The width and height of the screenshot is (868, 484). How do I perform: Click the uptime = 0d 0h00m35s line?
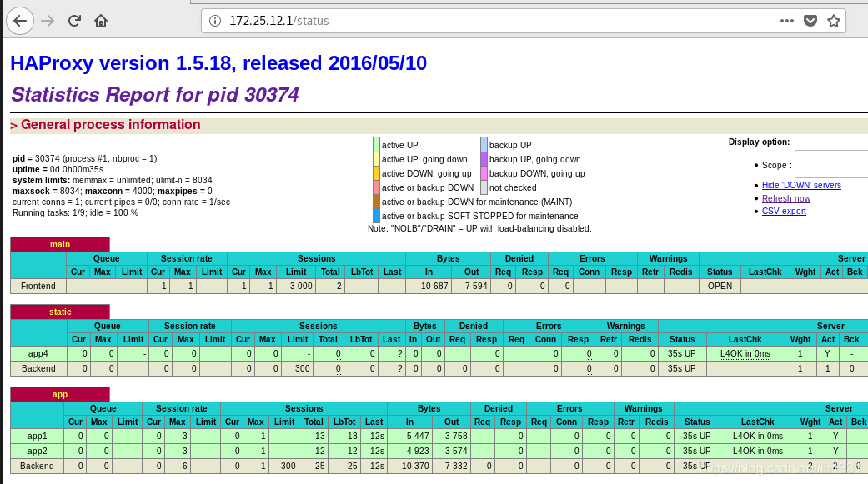[x=58, y=169]
